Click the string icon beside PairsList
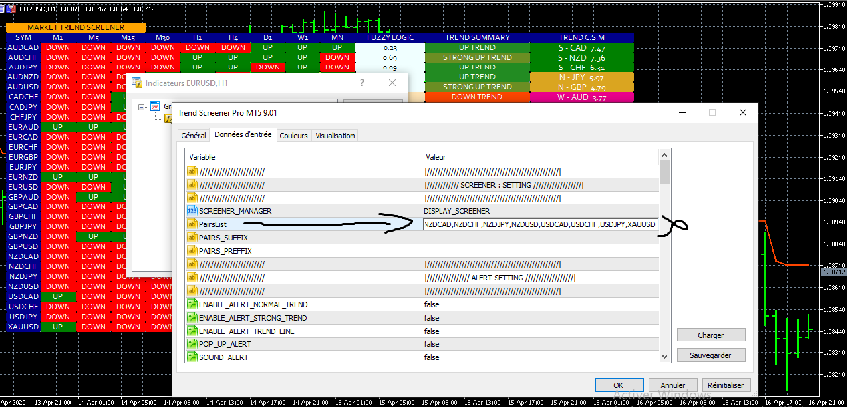Viewport: 868px width, 408px height. [192, 224]
